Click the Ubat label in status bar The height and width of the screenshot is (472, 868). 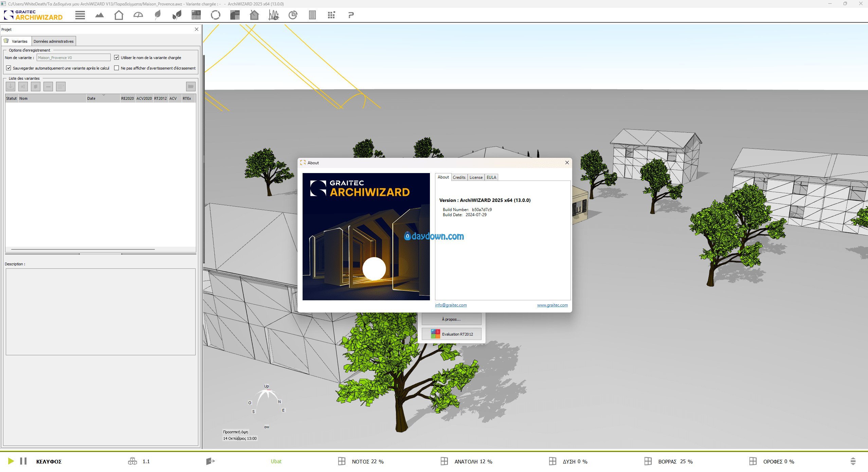coord(276,461)
